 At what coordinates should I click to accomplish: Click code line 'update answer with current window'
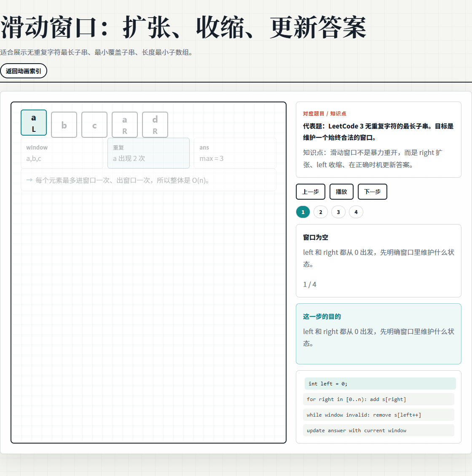click(378, 430)
